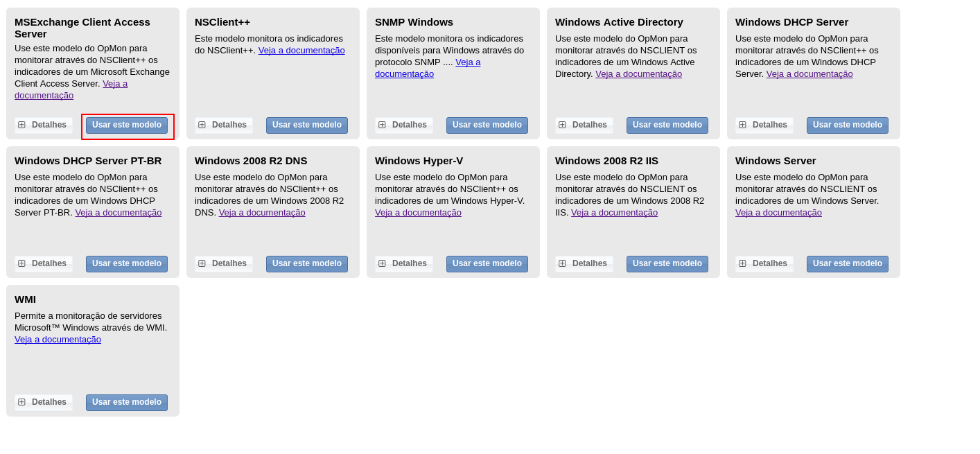
Task: Click the plus icon on Windows 2008 R2 DNS Detalhes
Action: [x=202, y=263]
